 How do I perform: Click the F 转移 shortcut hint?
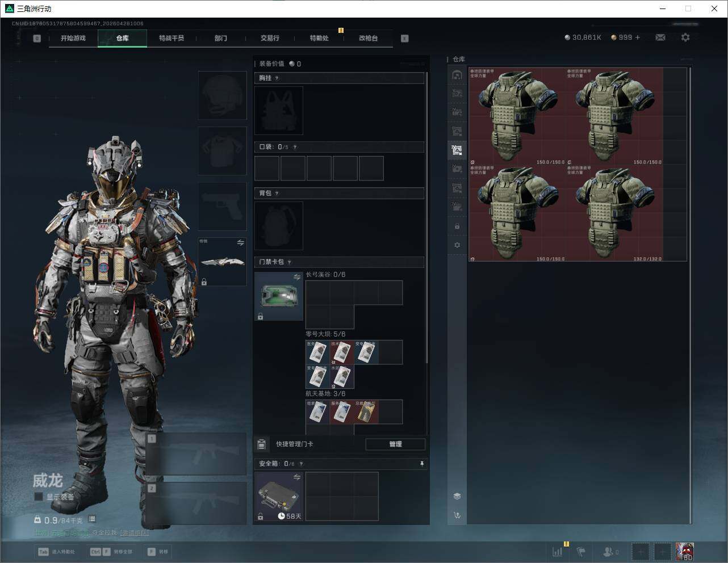(158, 552)
